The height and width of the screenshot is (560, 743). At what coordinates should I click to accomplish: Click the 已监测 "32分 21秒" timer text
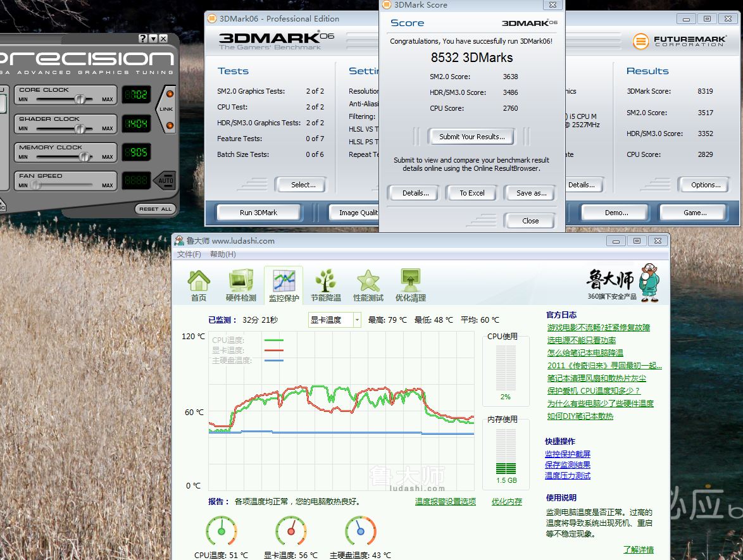pyautogui.click(x=260, y=320)
